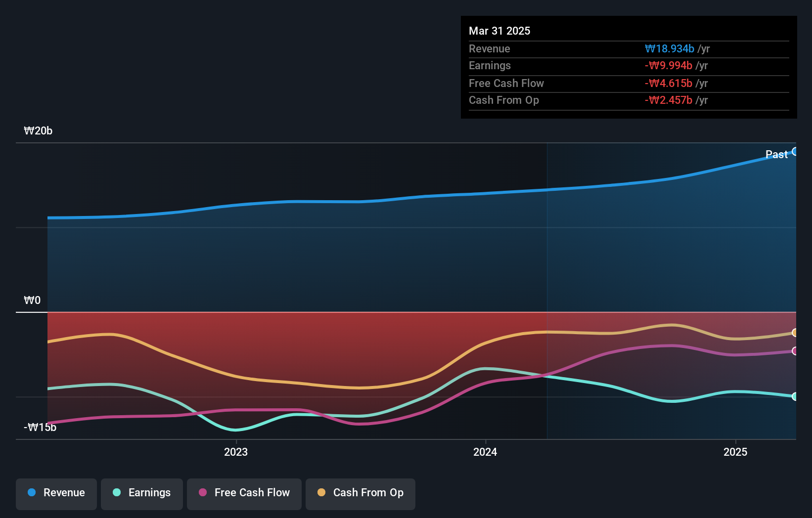
Task: Click the -₩9.994b earnings value
Action: click(669, 65)
